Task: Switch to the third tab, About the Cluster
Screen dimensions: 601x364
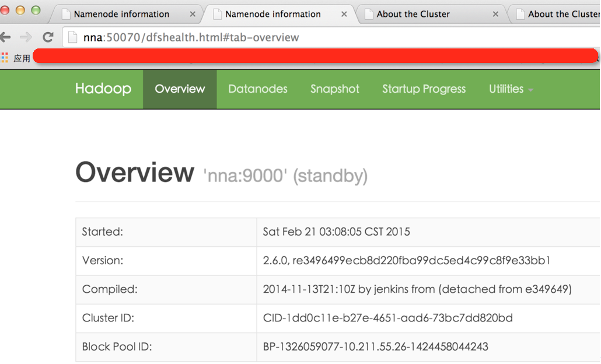Action: click(413, 14)
